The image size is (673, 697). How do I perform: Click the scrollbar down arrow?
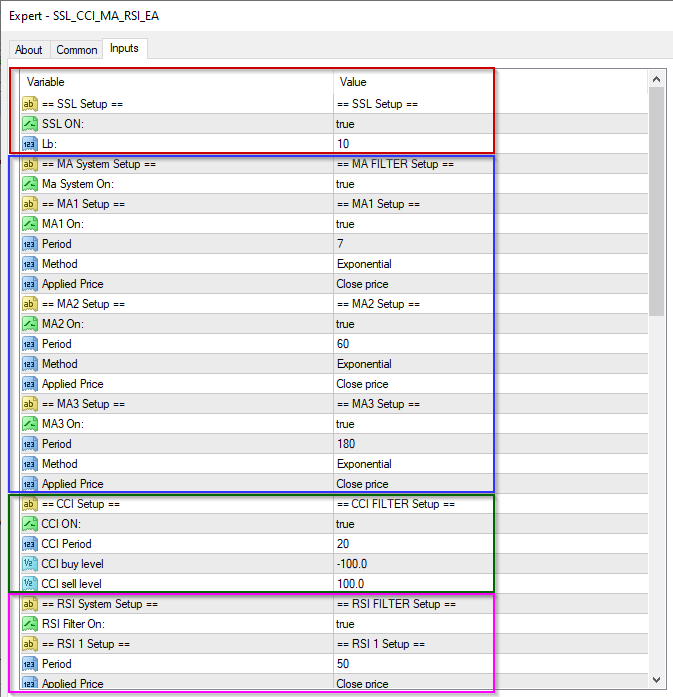coord(657,680)
